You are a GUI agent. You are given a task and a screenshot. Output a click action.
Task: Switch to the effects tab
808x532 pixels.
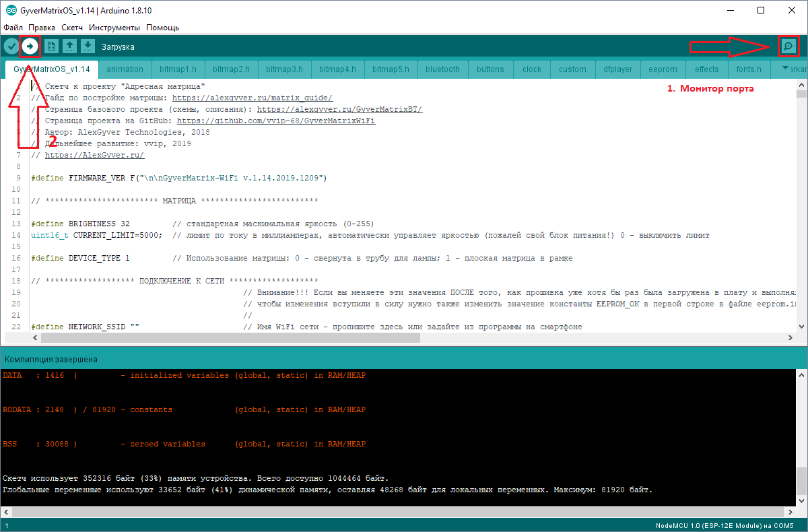click(x=707, y=69)
